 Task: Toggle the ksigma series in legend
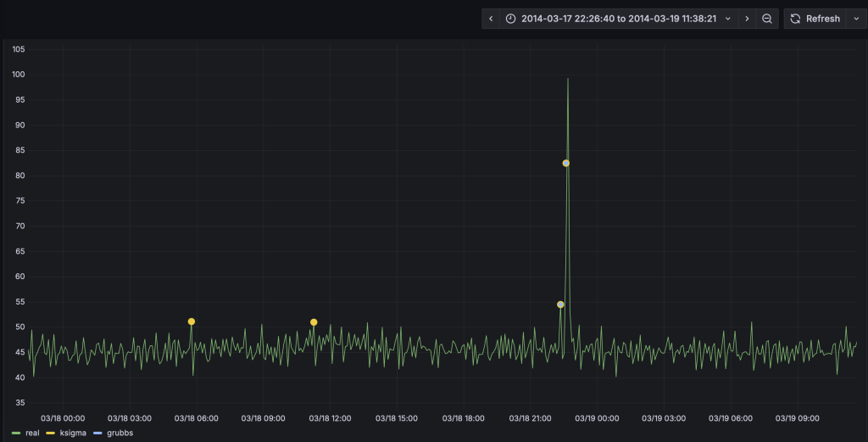pyautogui.click(x=73, y=433)
